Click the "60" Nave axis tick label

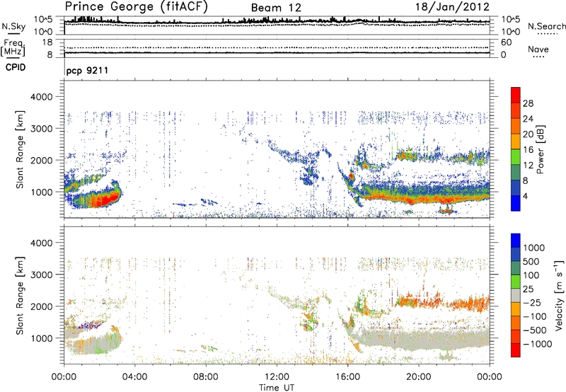tap(506, 42)
